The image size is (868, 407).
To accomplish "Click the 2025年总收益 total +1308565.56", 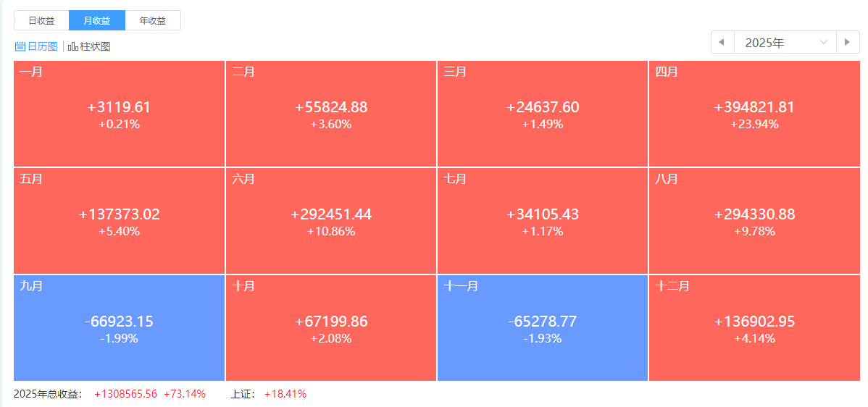I will click(125, 394).
